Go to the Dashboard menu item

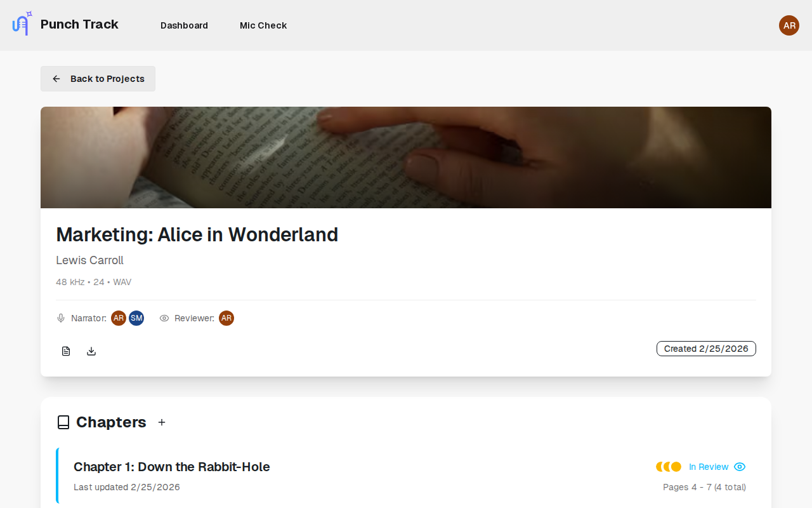pos(184,25)
